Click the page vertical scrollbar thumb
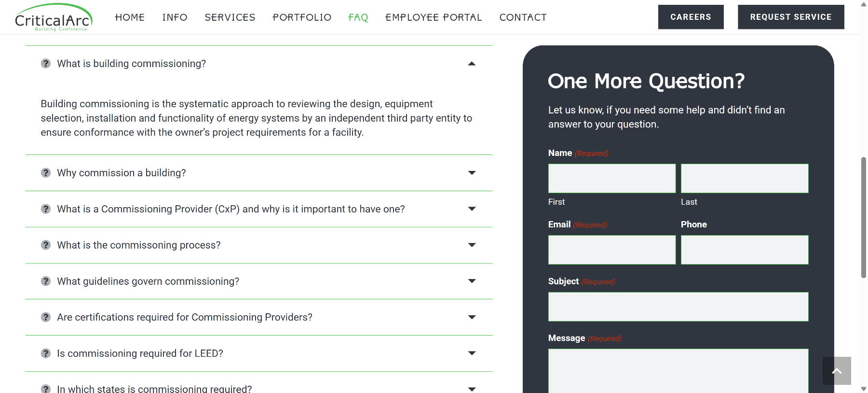The image size is (868, 393). [864, 217]
